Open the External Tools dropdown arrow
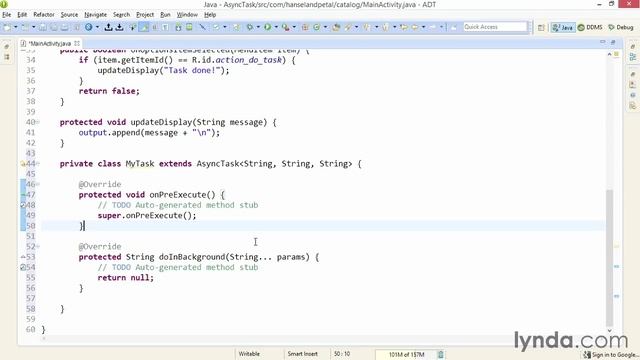Image resolution: width=640 pixels, height=360 pixels. pyautogui.click(x=294, y=27)
